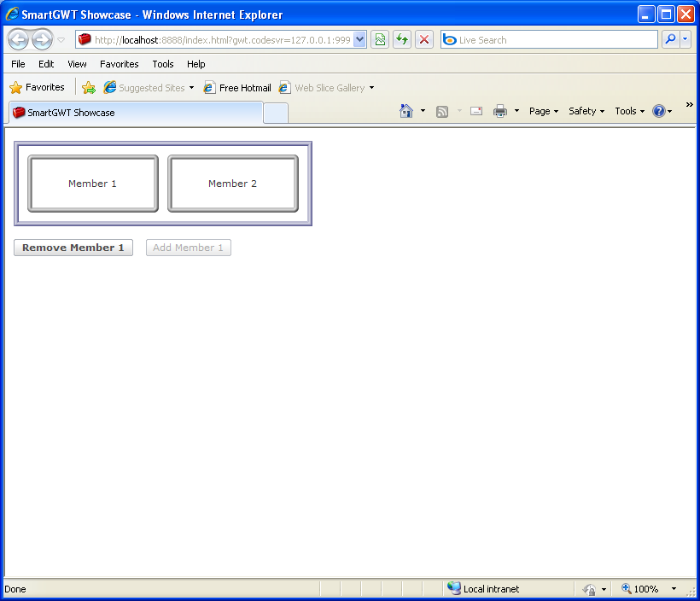
Task: Minimize the Internet Explorer window
Action: (645, 15)
